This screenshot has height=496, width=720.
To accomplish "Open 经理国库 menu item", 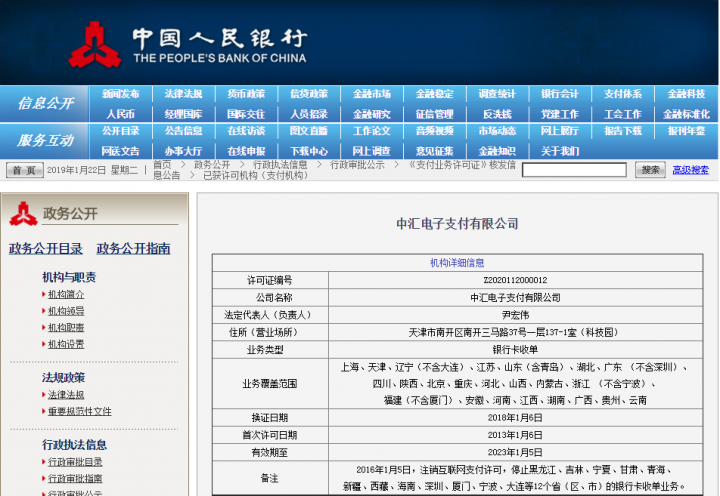I will pyautogui.click(x=183, y=114).
